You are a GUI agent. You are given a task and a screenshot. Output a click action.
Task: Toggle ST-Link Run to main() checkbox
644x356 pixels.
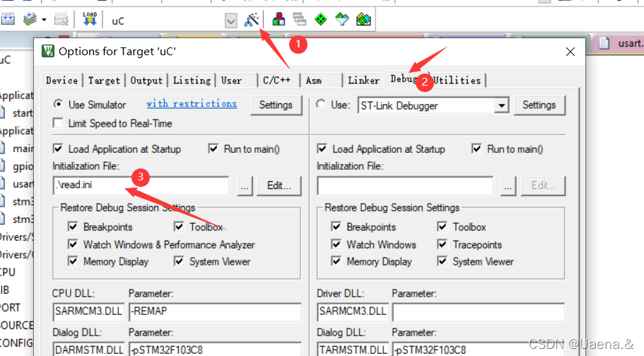tap(476, 149)
